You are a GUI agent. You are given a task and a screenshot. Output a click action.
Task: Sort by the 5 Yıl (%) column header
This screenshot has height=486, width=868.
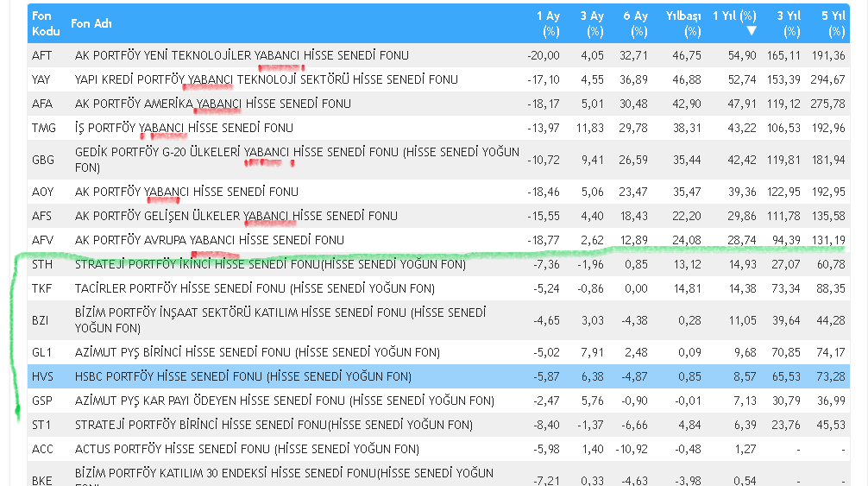click(x=833, y=23)
